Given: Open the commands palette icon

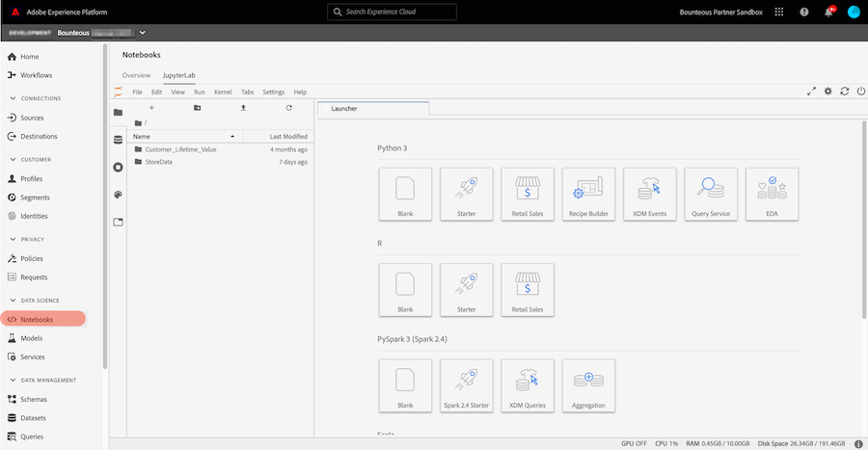Looking at the screenshot, I should point(118,195).
